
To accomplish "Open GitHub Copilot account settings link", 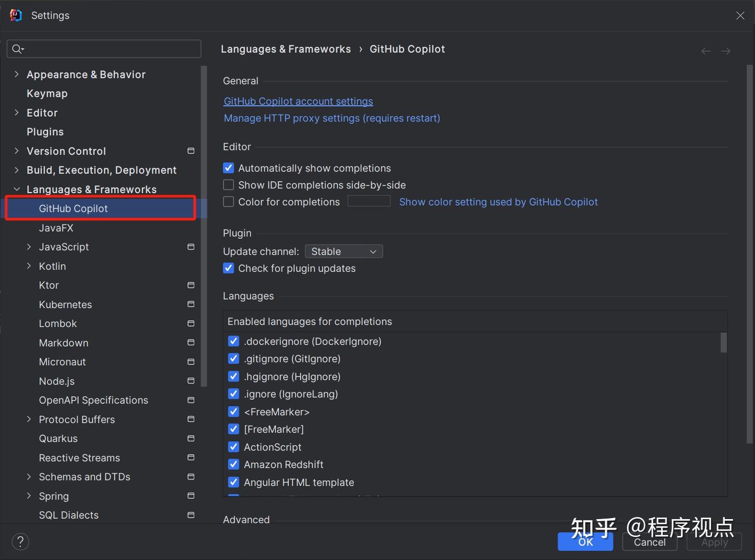I will tap(298, 101).
